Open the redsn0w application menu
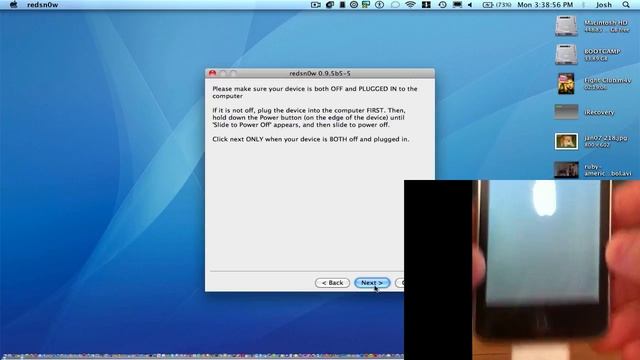640x360 pixels. click(x=42, y=5)
